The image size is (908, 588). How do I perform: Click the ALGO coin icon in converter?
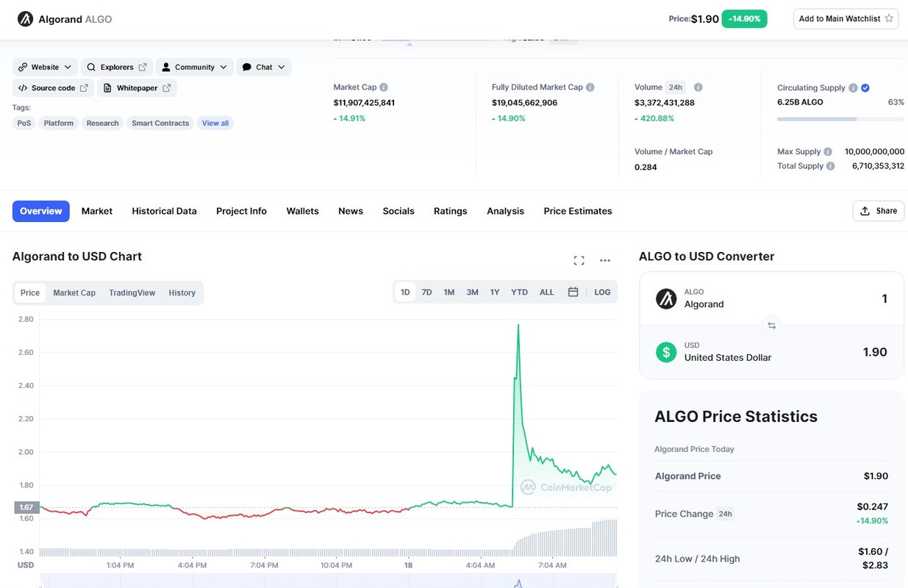coord(666,298)
